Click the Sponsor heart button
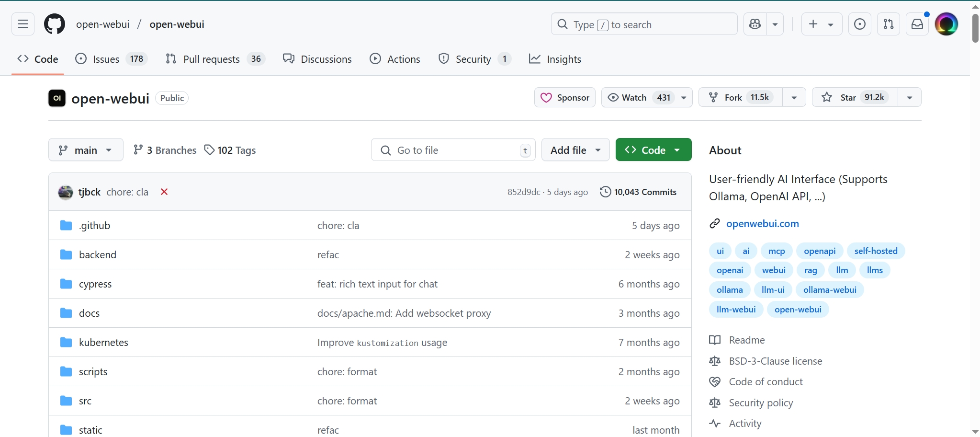This screenshot has height=437, width=980. click(x=565, y=97)
